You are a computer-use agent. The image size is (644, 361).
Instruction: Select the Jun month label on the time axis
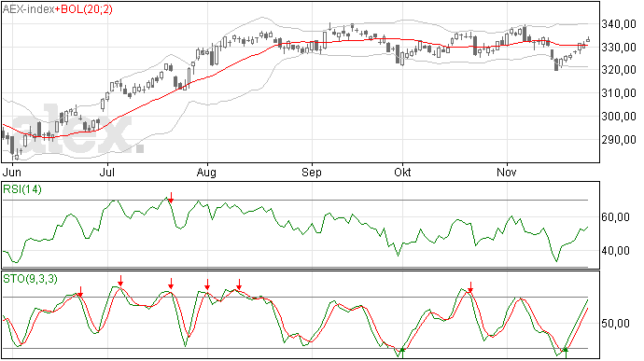point(11,172)
